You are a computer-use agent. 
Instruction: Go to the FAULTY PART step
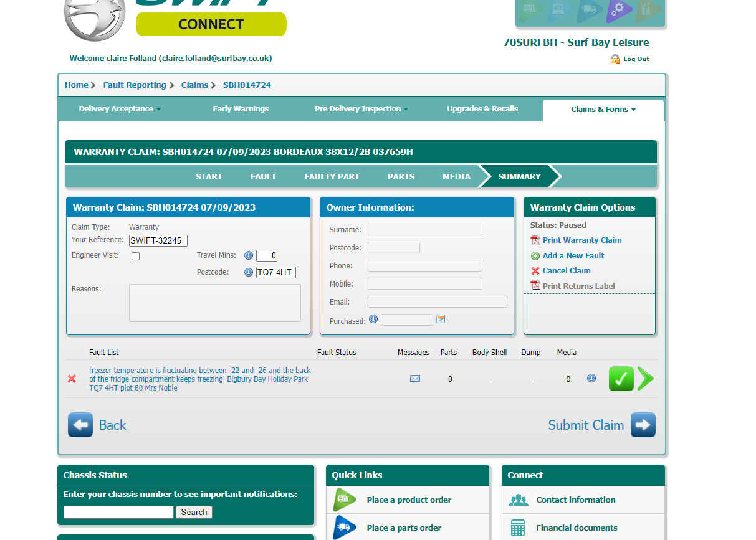click(332, 177)
